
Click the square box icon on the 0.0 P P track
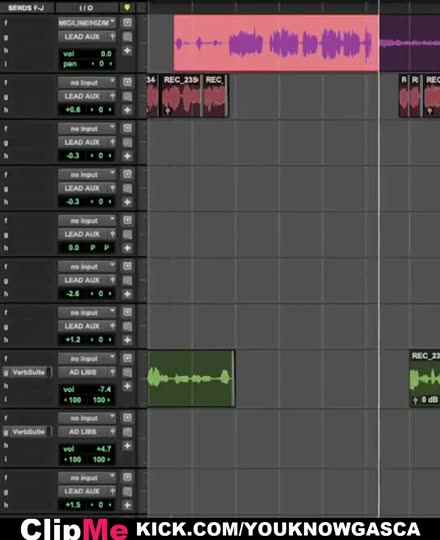click(127, 220)
